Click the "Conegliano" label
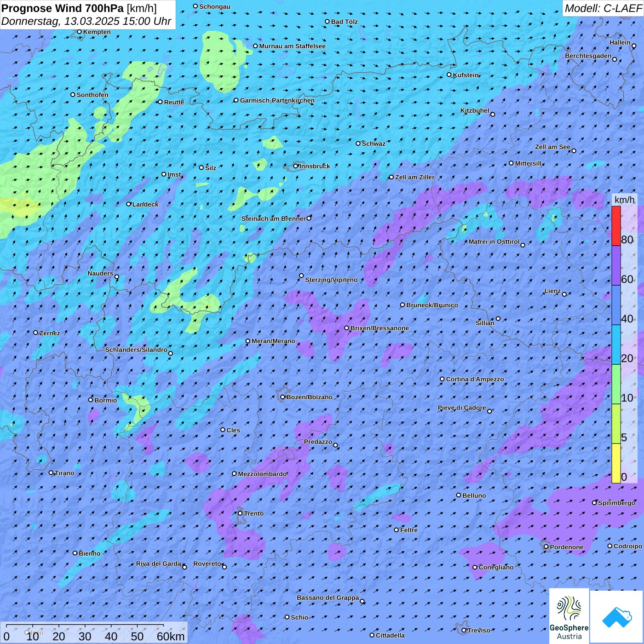The image size is (644, 644). (496, 567)
